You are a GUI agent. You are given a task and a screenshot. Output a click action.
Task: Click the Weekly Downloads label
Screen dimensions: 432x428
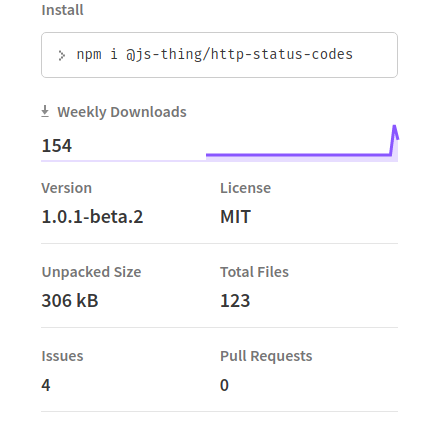(x=122, y=112)
